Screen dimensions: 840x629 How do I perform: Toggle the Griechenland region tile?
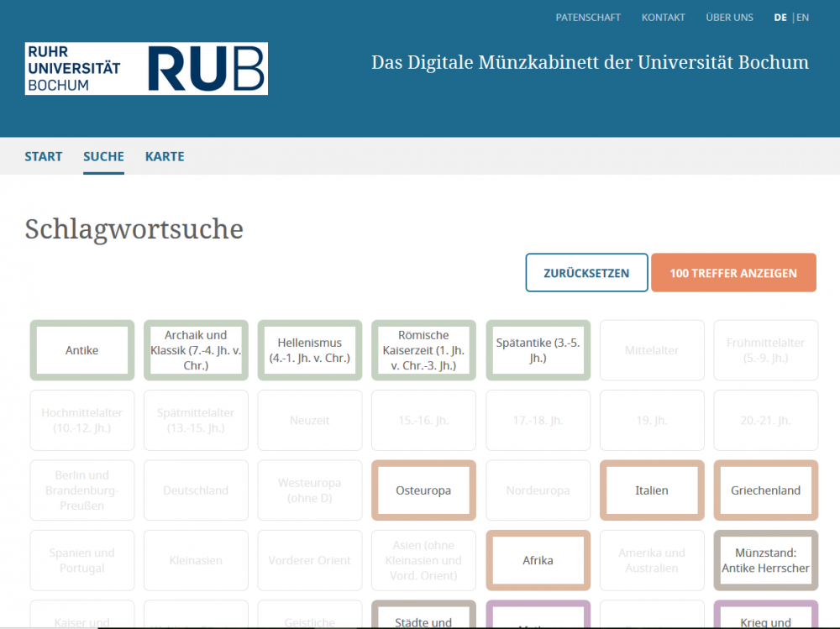765,490
